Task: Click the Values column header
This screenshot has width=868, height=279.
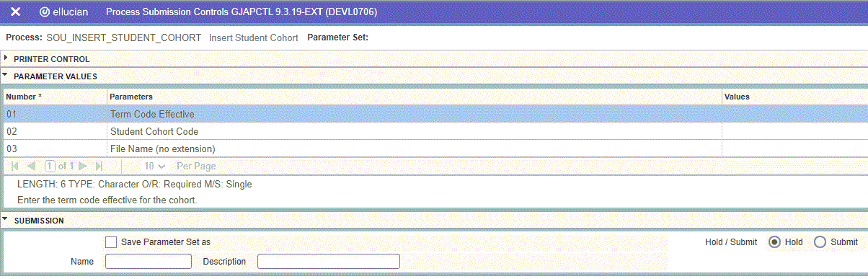Action: (794, 97)
